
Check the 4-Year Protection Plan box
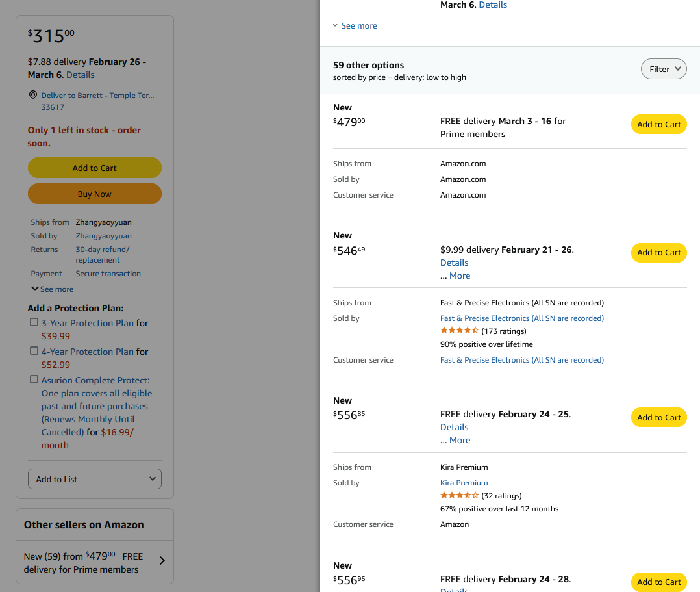tap(34, 351)
